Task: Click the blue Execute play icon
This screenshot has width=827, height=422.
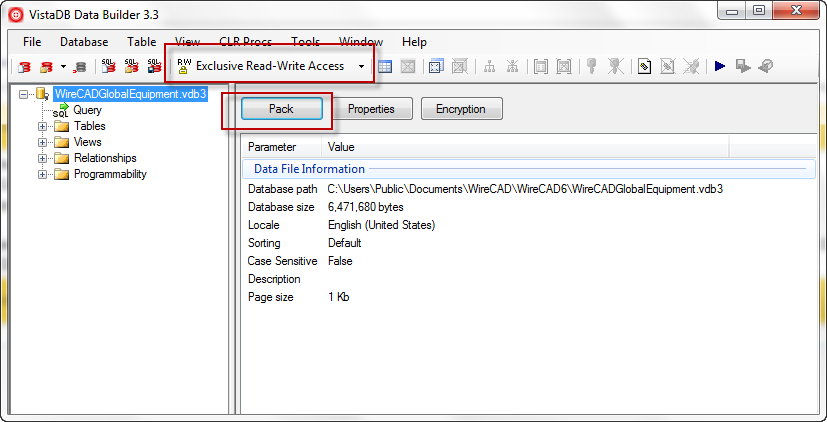Action: [720, 66]
